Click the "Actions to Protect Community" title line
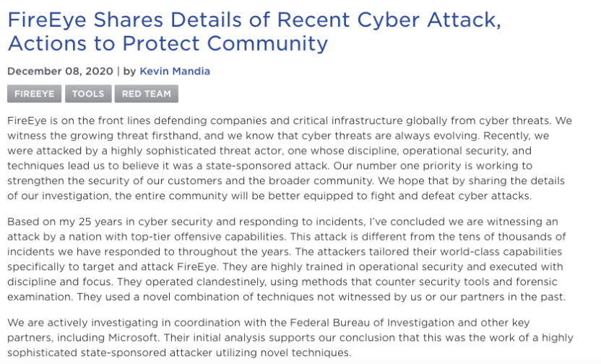The image size is (601, 364). pyautogui.click(x=168, y=43)
